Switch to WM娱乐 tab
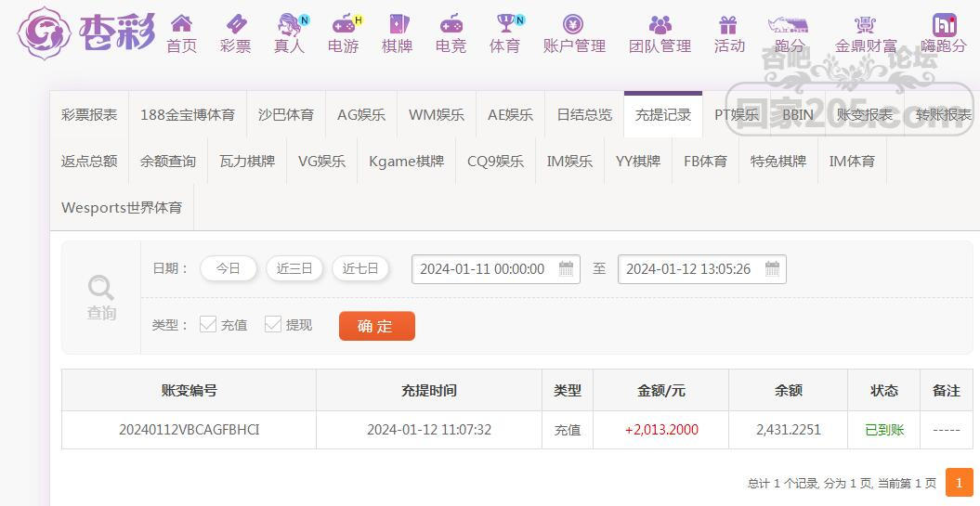This screenshot has height=506, width=980. pyautogui.click(x=437, y=115)
